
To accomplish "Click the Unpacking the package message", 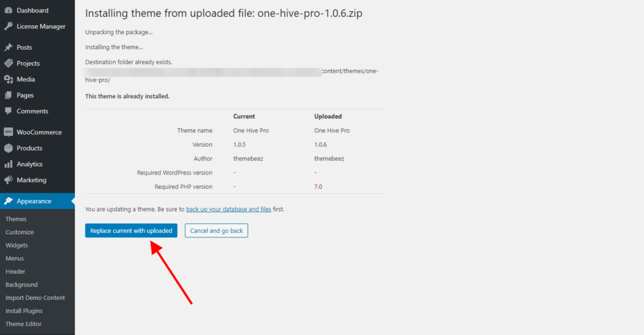I will (119, 32).
